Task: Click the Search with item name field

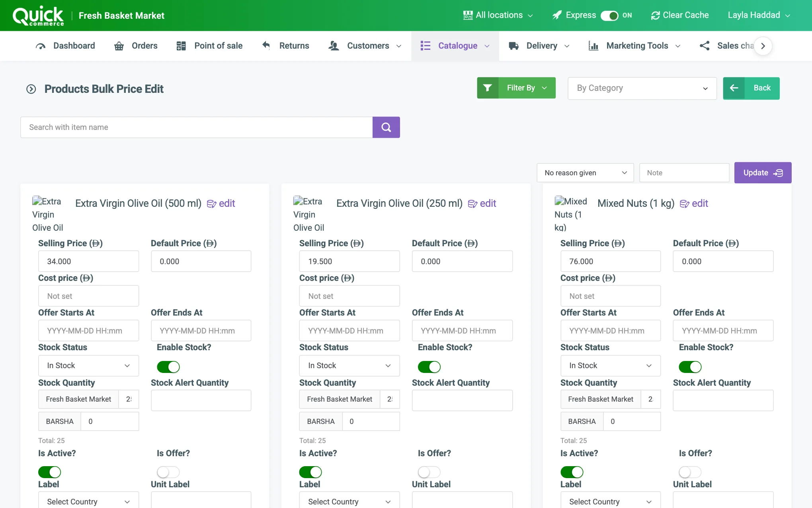Action: pos(197,127)
